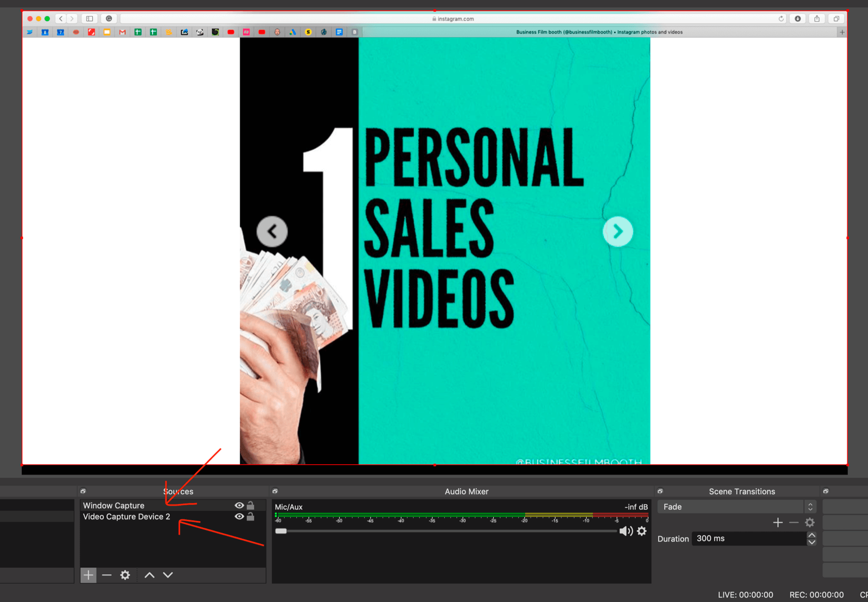Move selected source down
Image resolution: width=868 pixels, height=602 pixels.
click(168, 575)
